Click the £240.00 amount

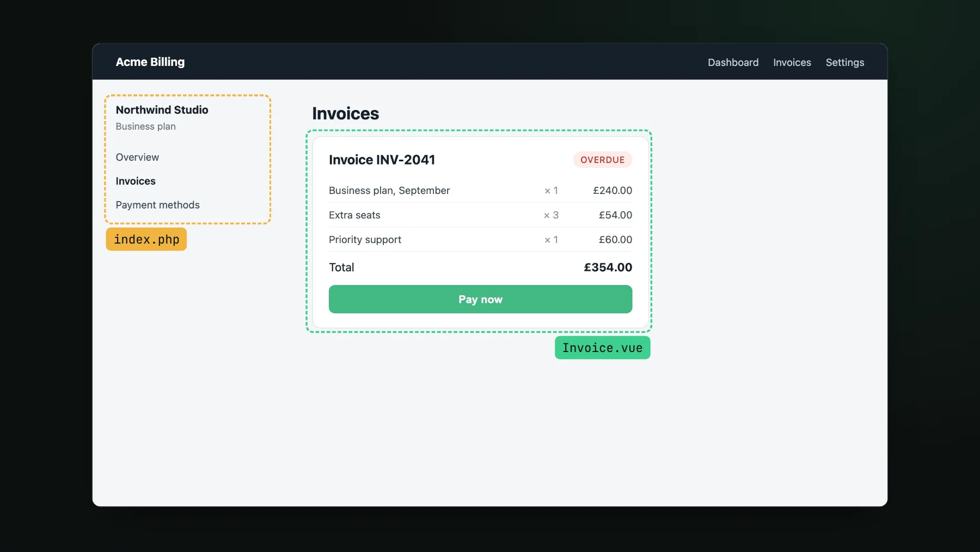pyautogui.click(x=612, y=191)
